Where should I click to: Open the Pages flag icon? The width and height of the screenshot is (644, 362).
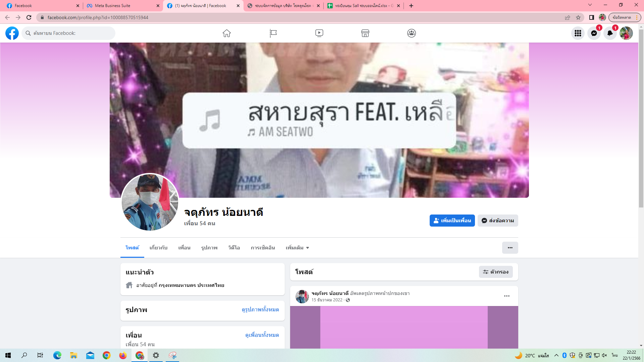coord(273,33)
